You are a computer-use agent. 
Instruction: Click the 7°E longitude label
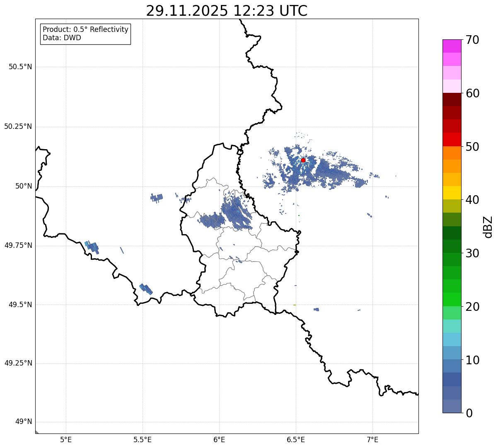click(x=372, y=440)
